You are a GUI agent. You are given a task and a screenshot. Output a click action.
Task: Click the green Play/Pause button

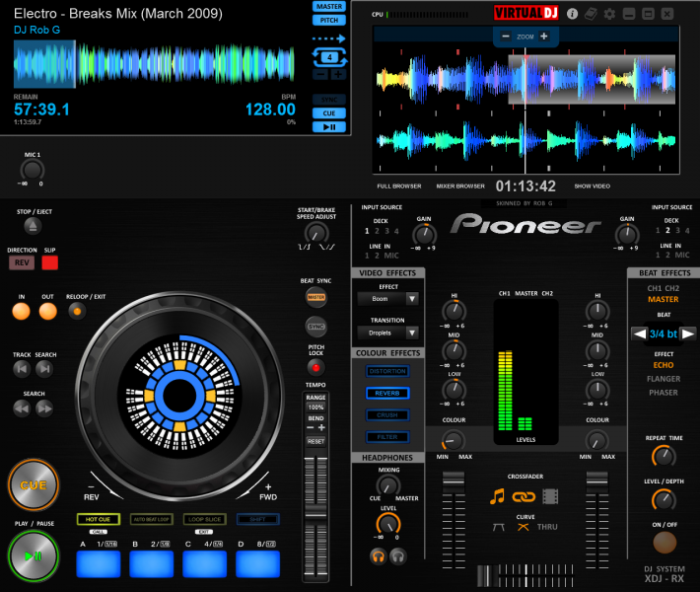34,555
